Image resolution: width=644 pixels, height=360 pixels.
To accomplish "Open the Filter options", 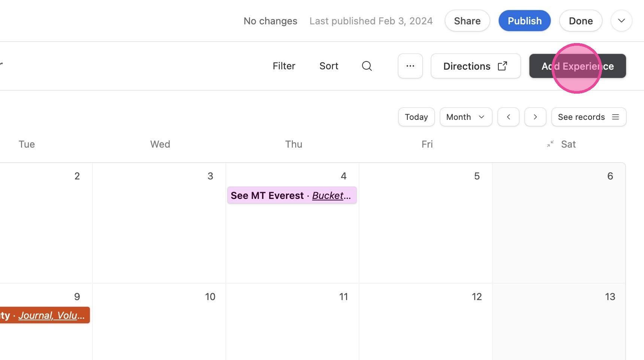I will [284, 66].
